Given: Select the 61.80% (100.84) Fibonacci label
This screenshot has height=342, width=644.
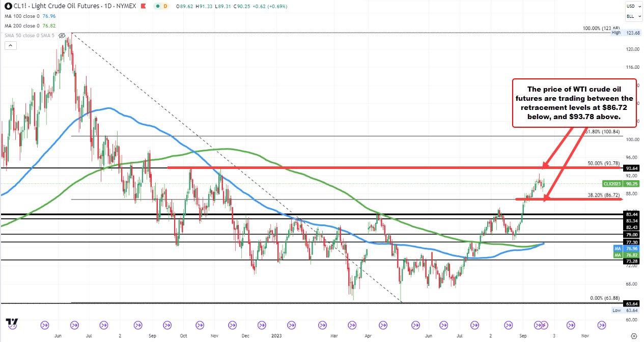Looking at the screenshot, I should coord(602,132).
